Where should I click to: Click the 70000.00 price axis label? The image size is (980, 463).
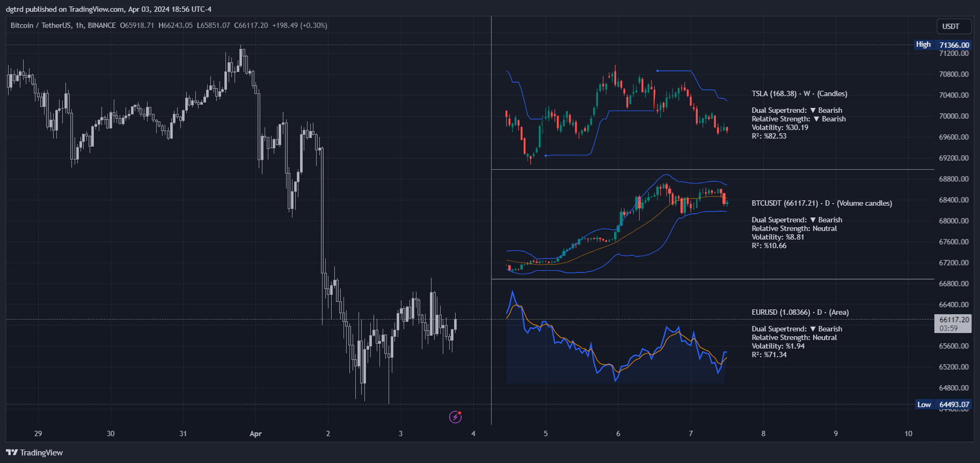pyautogui.click(x=954, y=116)
